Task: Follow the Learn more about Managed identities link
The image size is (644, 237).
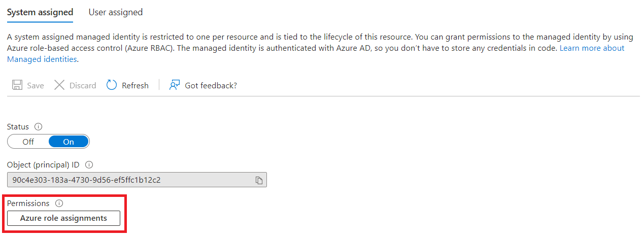Action: coord(592,48)
